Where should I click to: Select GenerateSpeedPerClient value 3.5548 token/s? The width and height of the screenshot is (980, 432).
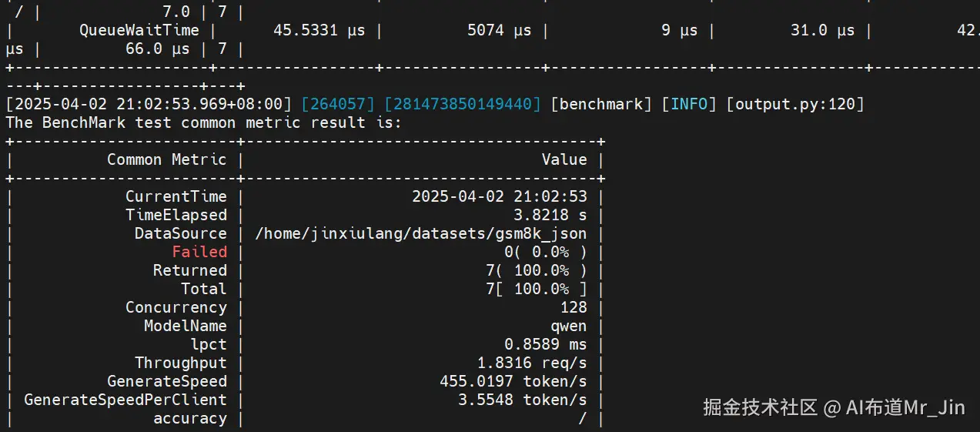pos(523,400)
